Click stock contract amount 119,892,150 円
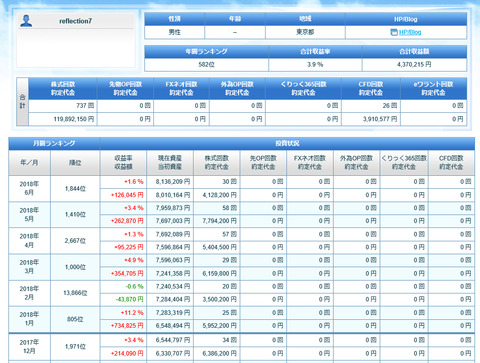 click(74, 119)
